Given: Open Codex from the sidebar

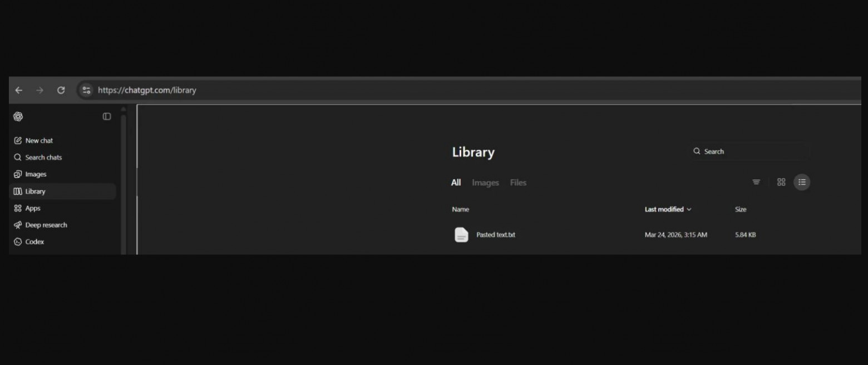Looking at the screenshot, I should tap(34, 241).
